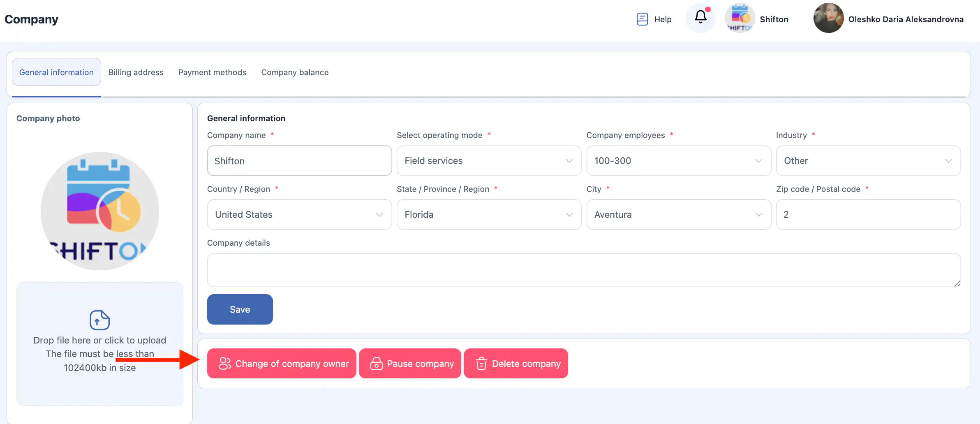Open the Industry dropdown
The image size is (980, 424).
pyautogui.click(x=868, y=161)
